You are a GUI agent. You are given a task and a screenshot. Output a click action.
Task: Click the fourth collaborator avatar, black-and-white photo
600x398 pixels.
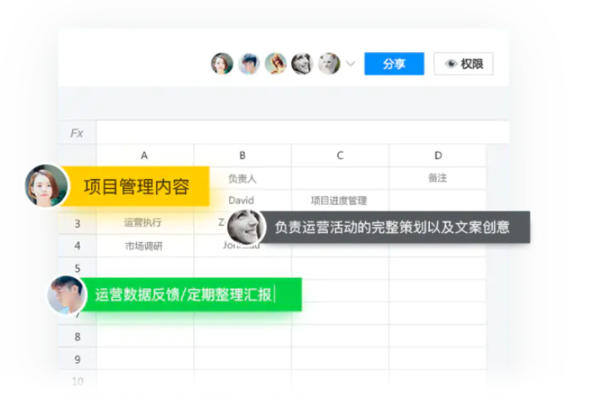(302, 64)
